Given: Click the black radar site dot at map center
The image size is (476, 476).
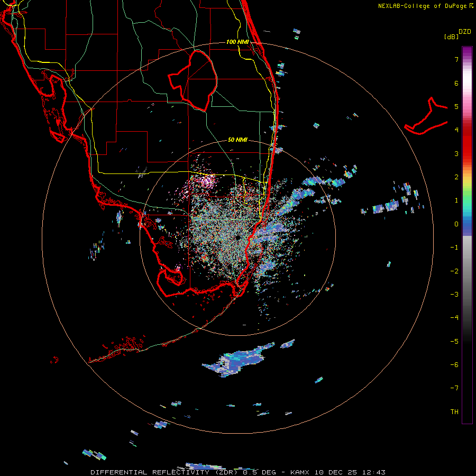Looking at the screenshot, I should click(x=237, y=237).
